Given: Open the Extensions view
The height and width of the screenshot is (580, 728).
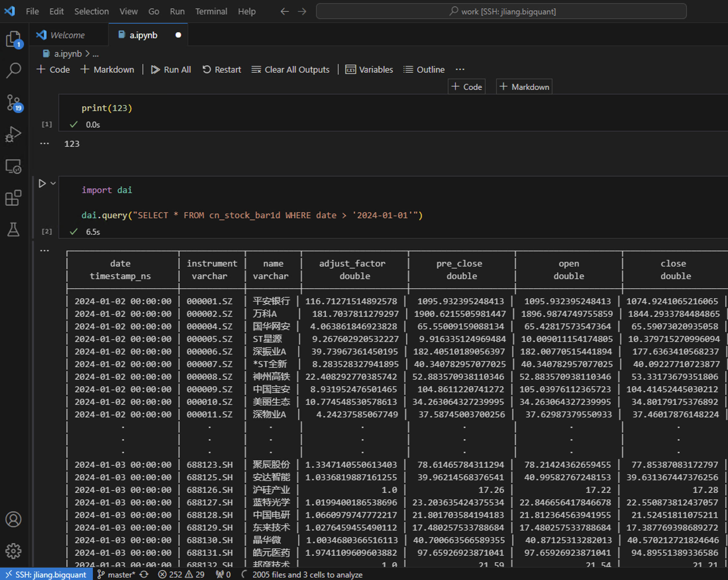Looking at the screenshot, I should click(x=14, y=198).
